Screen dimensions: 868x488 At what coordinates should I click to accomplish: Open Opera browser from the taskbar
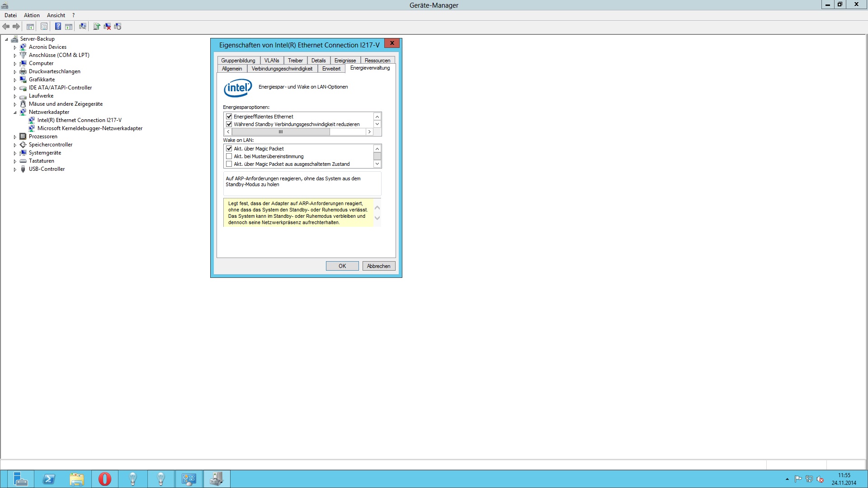[x=105, y=479]
